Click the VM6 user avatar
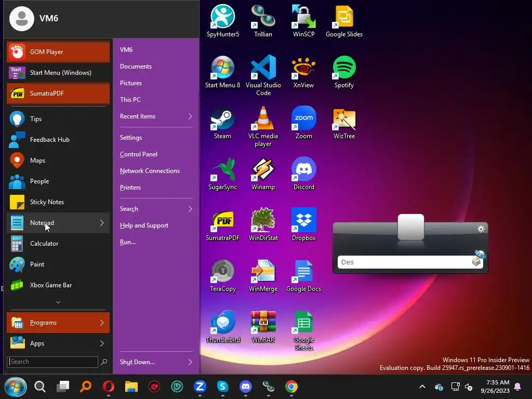This screenshot has height=399, width=532. point(22,18)
